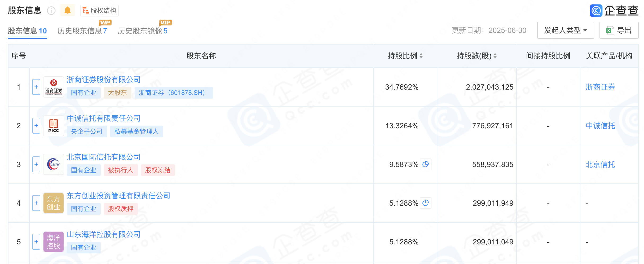Click the pie chart icon beside 9.5873%
The width and height of the screenshot is (644, 264).
(x=426, y=164)
